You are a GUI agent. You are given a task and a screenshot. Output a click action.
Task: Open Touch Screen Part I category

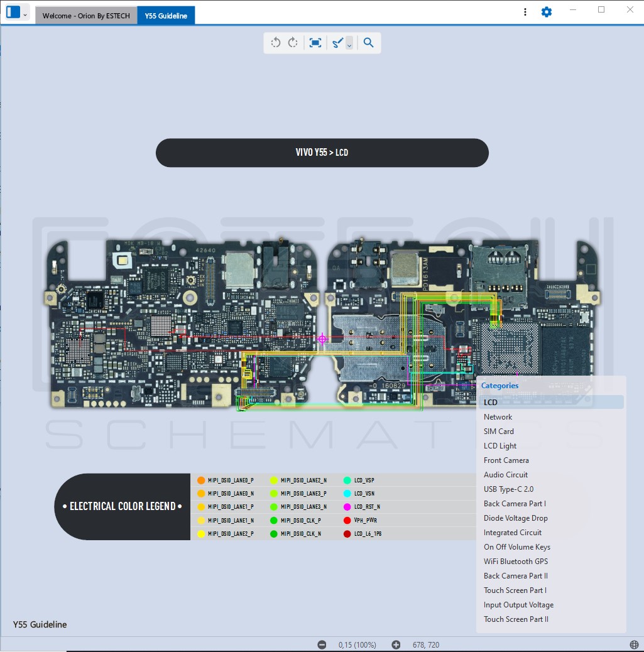551,590
